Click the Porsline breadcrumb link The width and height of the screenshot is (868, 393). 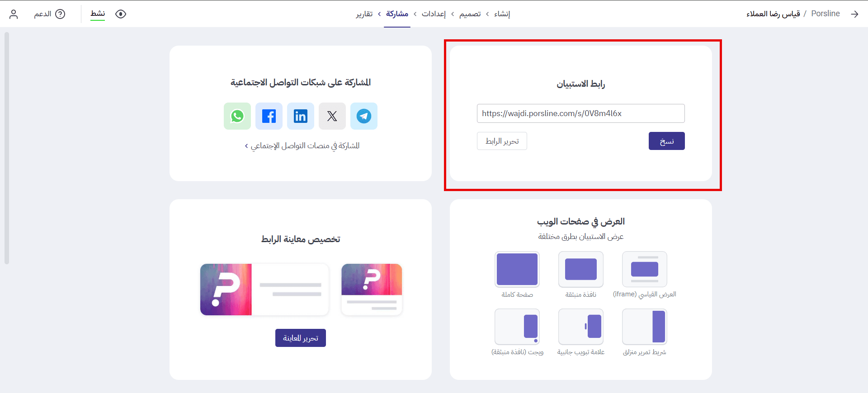point(826,14)
